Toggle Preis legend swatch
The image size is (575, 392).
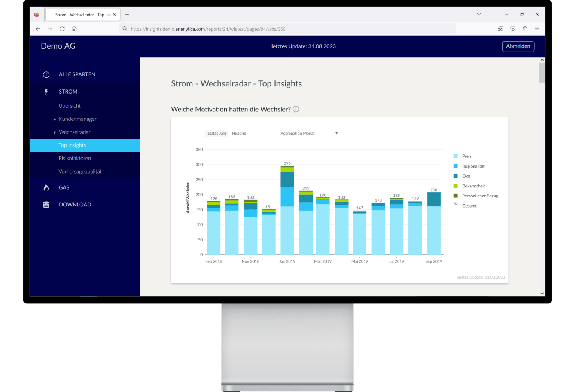point(456,156)
